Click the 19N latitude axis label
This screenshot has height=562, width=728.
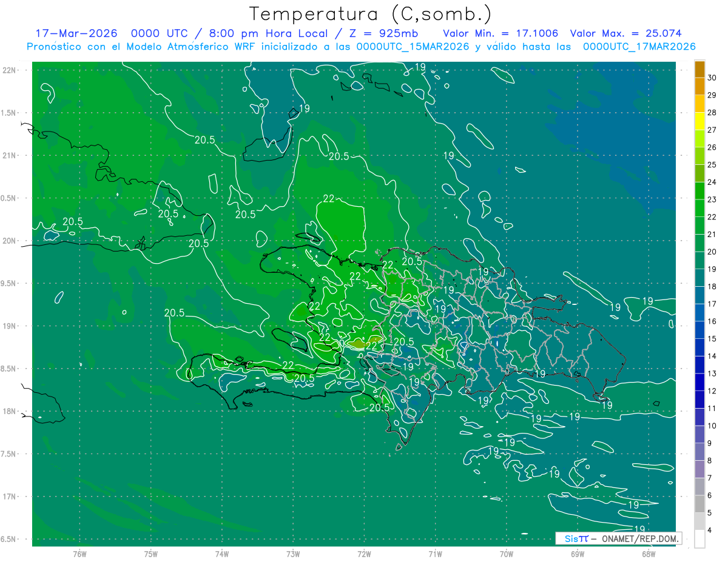click(10, 326)
